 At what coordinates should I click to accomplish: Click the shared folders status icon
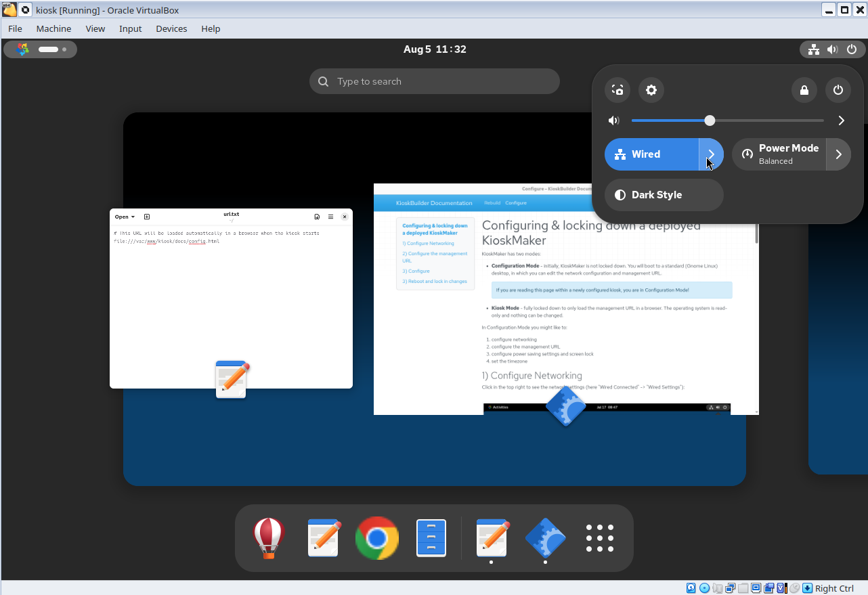pos(743,588)
